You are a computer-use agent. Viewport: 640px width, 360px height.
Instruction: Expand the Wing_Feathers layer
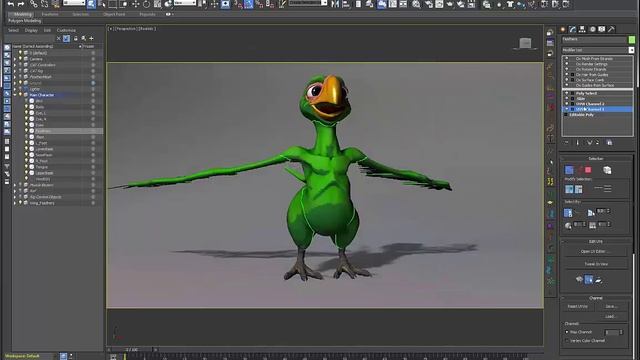(x=15, y=203)
